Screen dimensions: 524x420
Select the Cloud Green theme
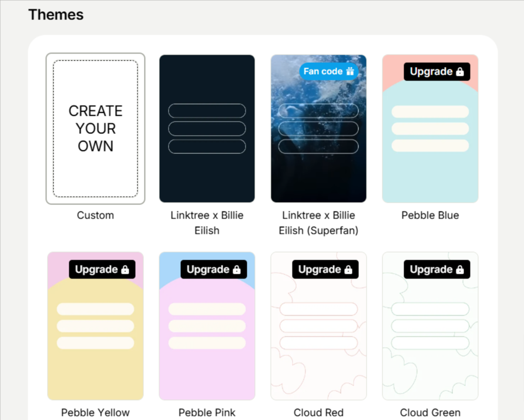[430, 335]
